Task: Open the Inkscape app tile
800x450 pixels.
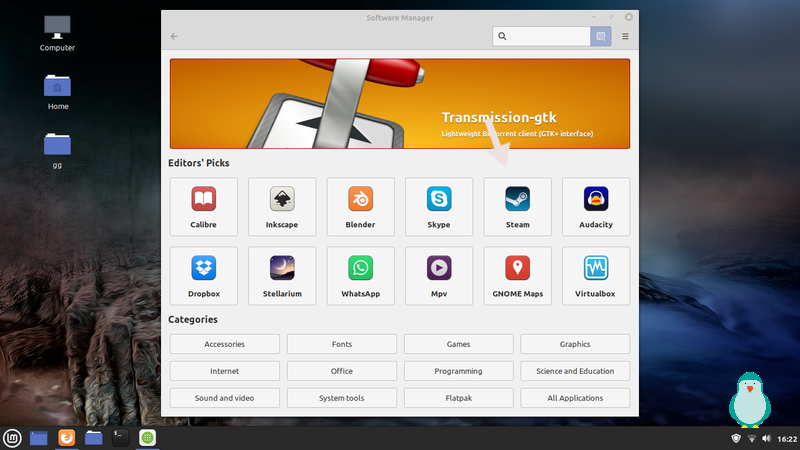Action: tap(282, 207)
